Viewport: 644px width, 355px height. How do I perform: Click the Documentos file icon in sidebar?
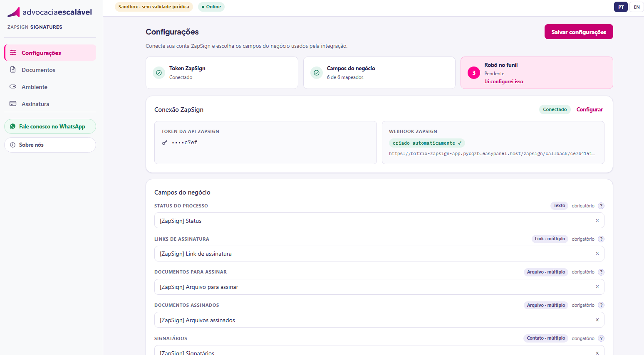pyautogui.click(x=13, y=70)
